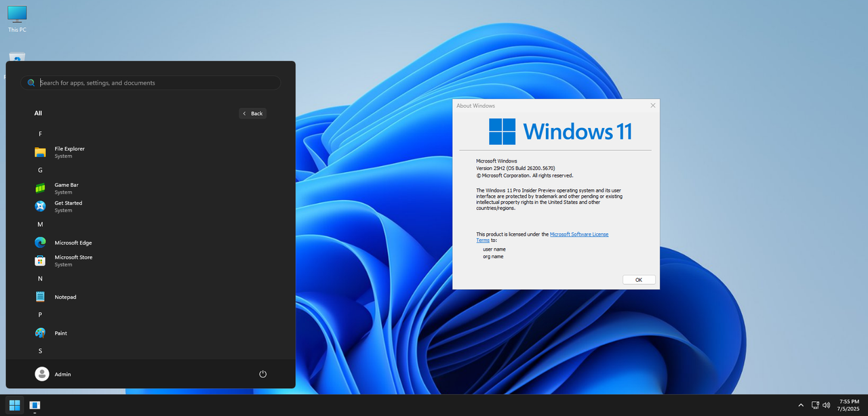Click the All heading in Start menu
Viewport: 868px width, 416px height.
click(x=38, y=113)
